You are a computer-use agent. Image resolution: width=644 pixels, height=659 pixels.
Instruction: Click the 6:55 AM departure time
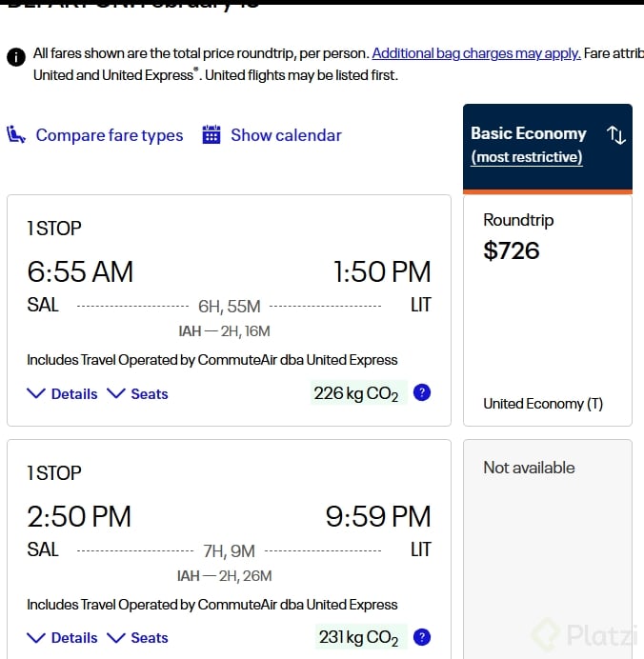pyautogui.click(x=80, y=272)
